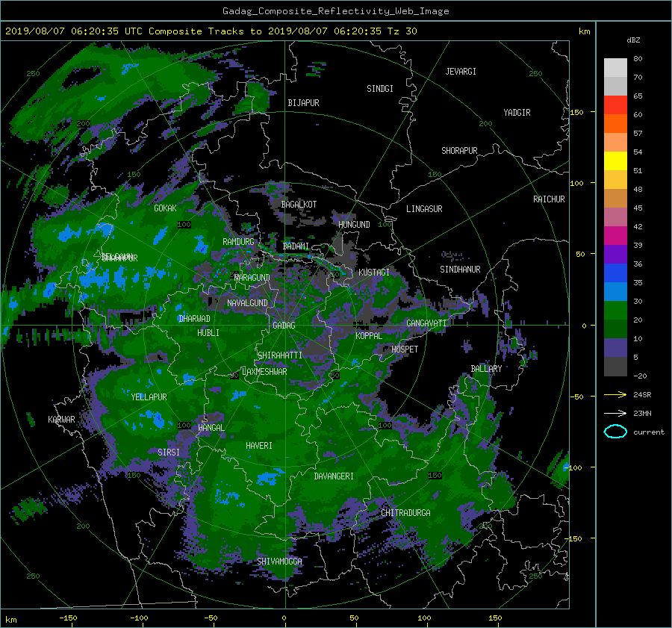Select the SHORAPUR label
Image resolution: width=672 pixels, height=628 pixels.
pyautogui.click(x=459, y=151)
